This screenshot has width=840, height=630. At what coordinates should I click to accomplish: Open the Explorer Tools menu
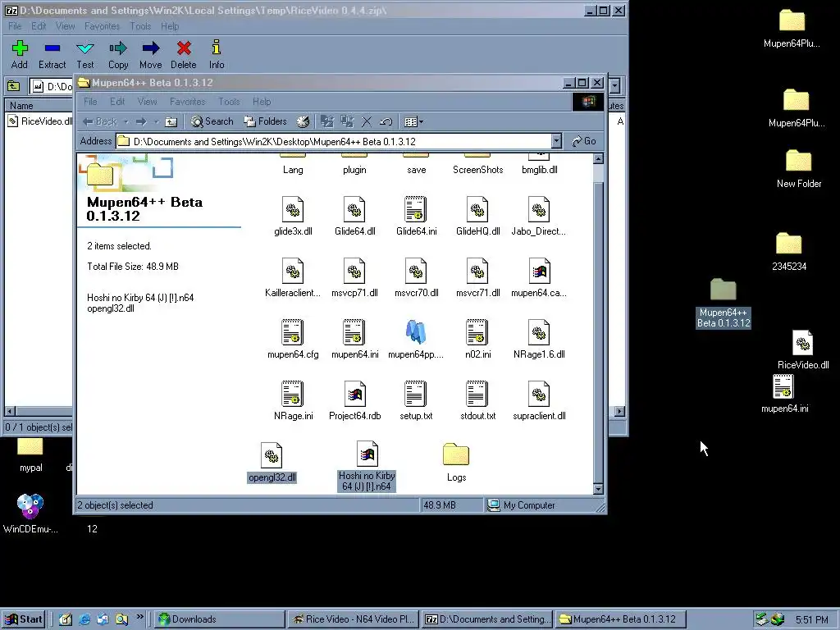pyautogui.click(x=229, y=101)
